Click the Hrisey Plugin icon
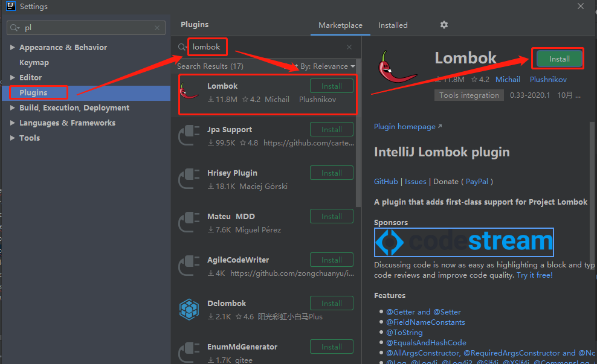Viewport: 597px width, 364px height. click(x=189, y=179)
